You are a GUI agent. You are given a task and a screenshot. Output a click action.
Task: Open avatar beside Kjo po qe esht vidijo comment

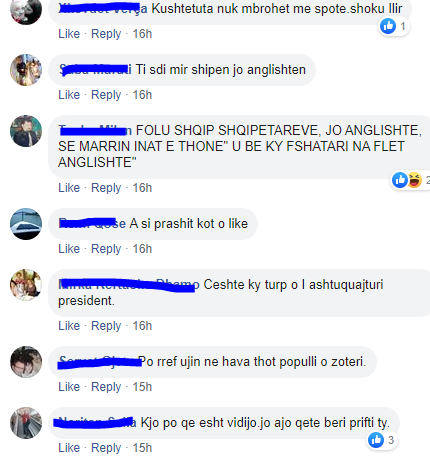(x=26, y=423)
